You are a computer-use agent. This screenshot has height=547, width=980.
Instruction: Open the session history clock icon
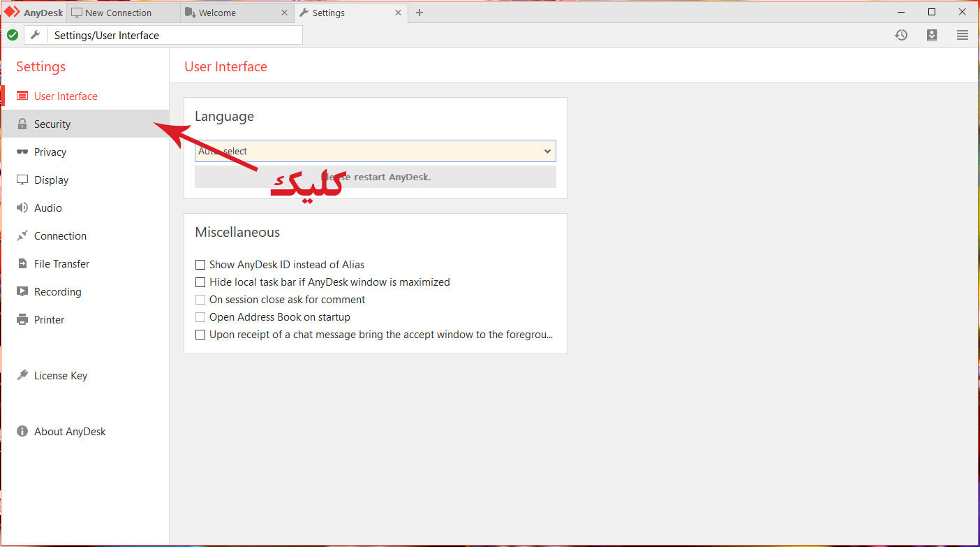tap(901, 35)
